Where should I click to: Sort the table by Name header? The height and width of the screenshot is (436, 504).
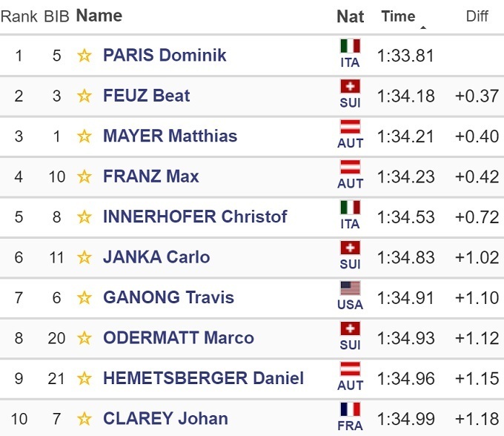click(99, 16)
